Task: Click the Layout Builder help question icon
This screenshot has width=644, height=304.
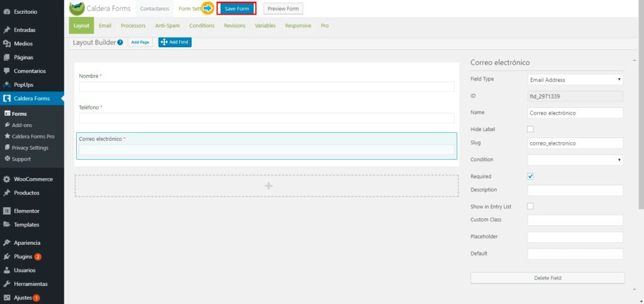Action: point(120,43)
